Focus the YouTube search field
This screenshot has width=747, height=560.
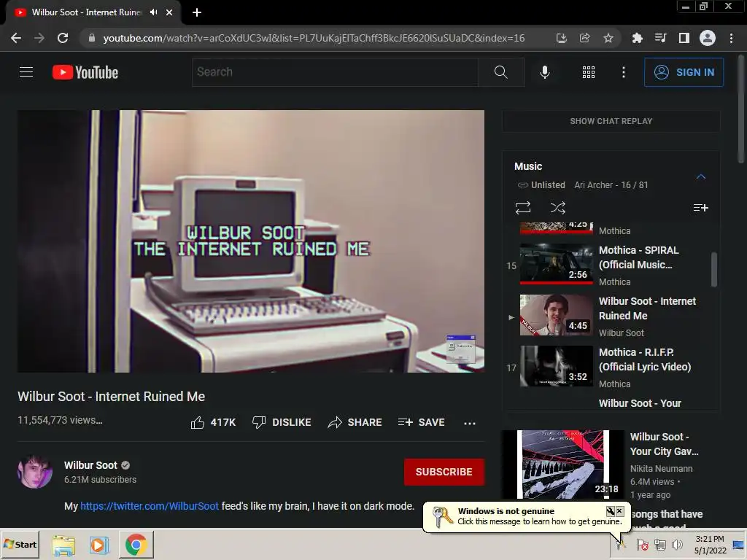click(335, 72)
